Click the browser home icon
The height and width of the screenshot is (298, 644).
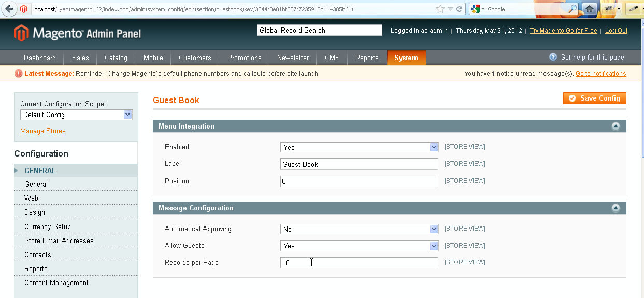point(589,9)
